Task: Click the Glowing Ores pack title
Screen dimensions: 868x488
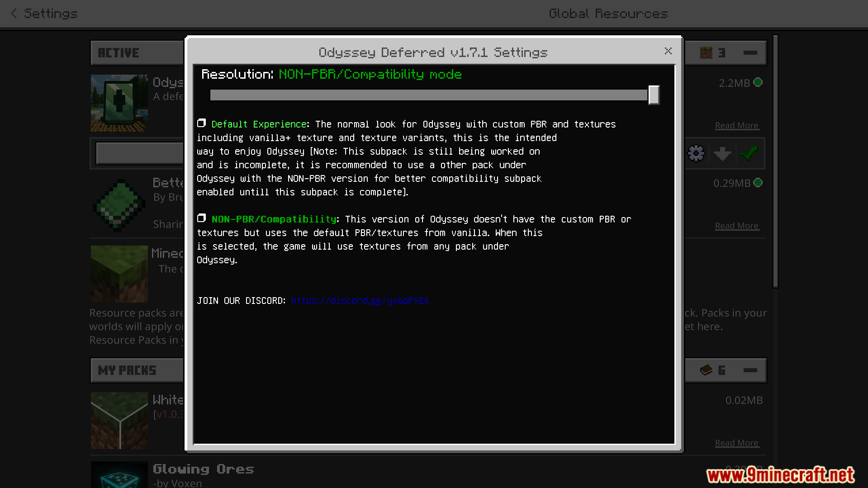Action: pyautogui.click(x=203, y=469)
